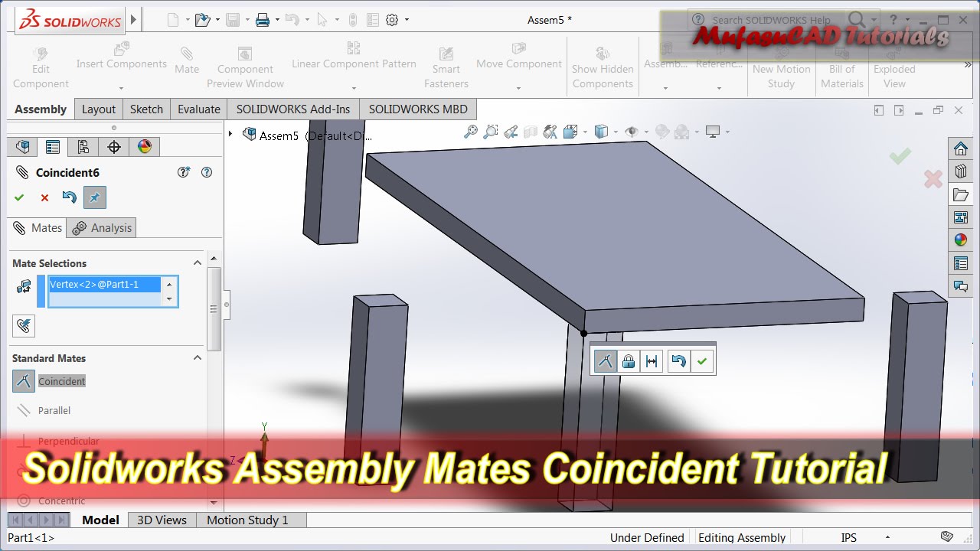Viewport: 980px width, 551px height.
Task: Click the Zoom to Area icon
Action: [x=491, y=132]
